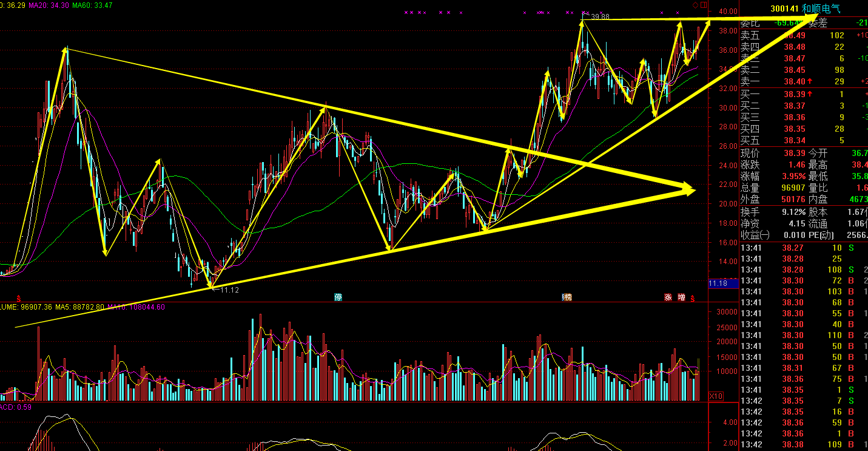Select the 卖四 38.48 ask row
Image resolution: width=868 pixels, height=451 pixels.
pyautogui.click(x=804, y=47)
